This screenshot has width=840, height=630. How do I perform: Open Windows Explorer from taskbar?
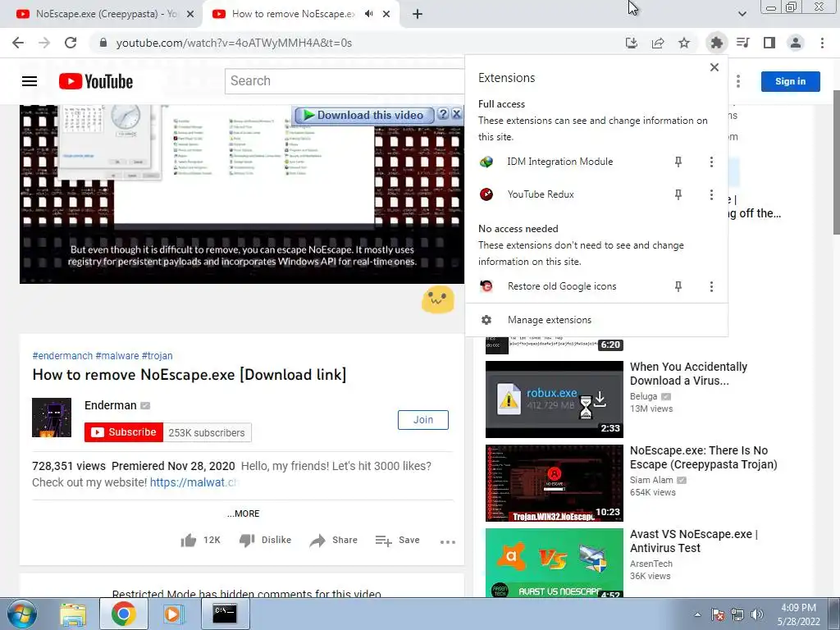[x=73, y=614]
